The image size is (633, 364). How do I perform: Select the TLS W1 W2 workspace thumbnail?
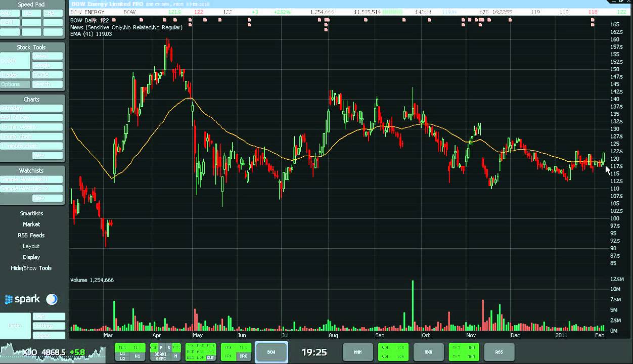(x=130, y=352)
